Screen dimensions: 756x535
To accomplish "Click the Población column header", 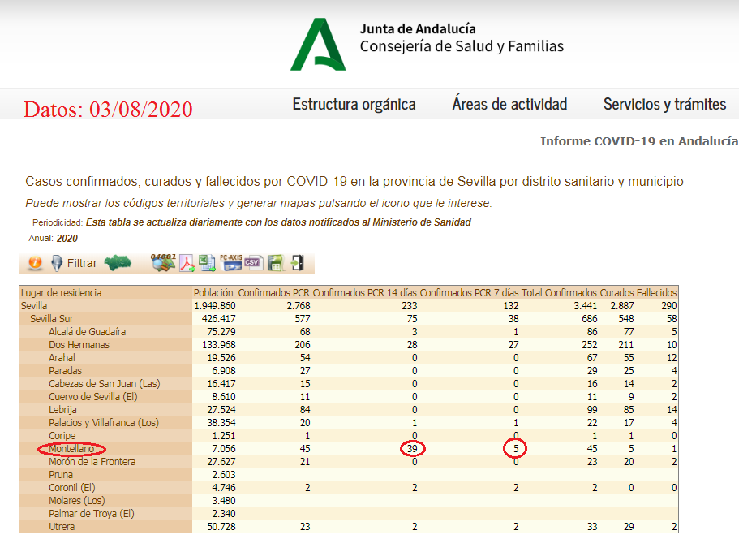I will click(214, 292).
